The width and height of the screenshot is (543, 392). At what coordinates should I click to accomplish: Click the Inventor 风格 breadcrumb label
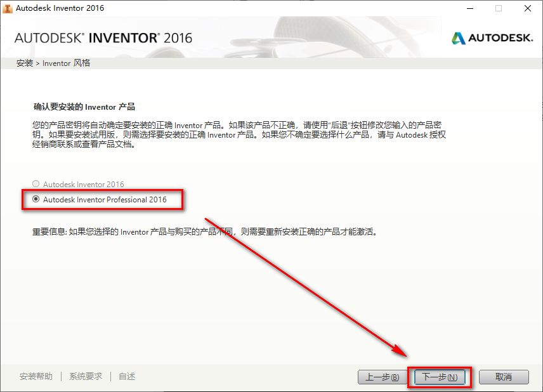(66, 63)
